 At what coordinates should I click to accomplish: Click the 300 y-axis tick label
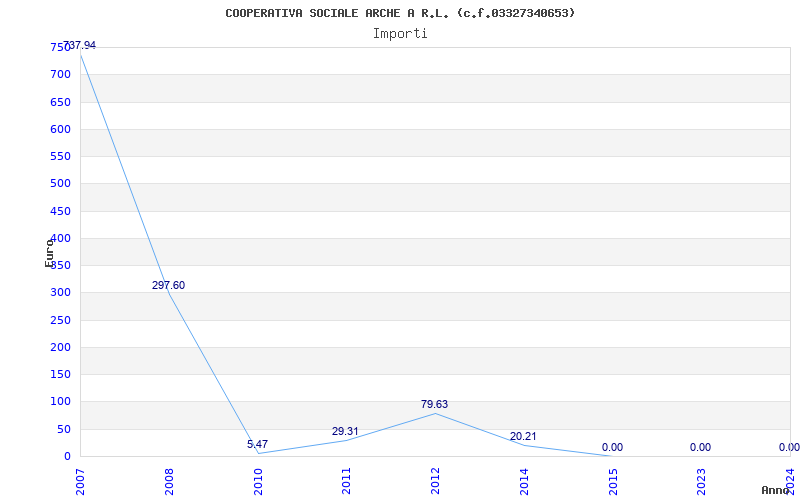click(60, 293)
